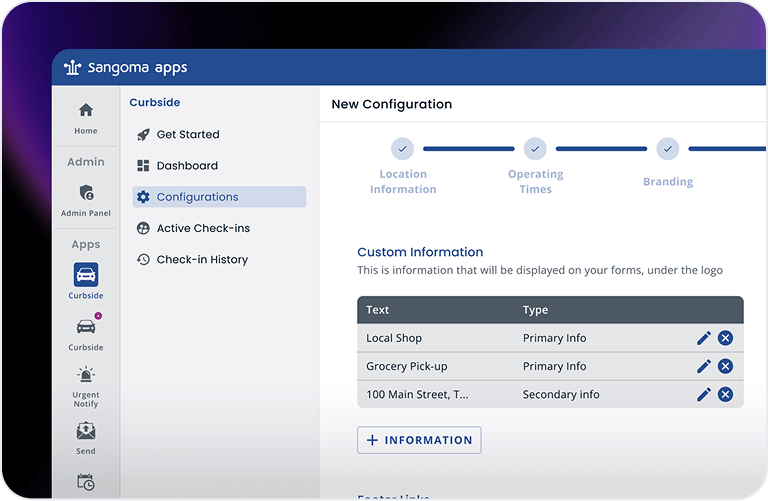Select Configurations menu item

219,197
